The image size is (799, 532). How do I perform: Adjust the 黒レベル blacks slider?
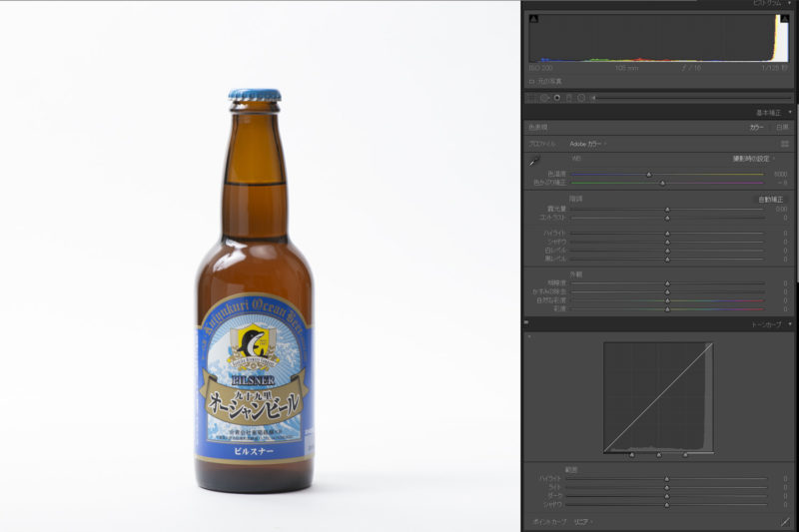[667, 260]
